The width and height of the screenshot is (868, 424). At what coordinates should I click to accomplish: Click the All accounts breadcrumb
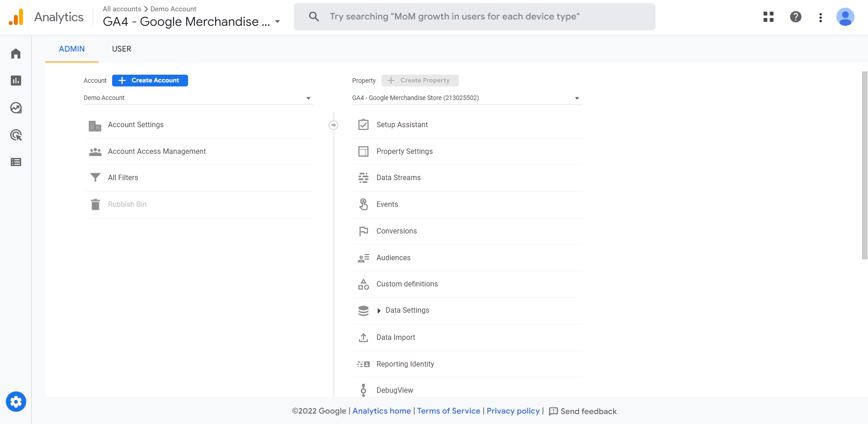tap(122, 9)
